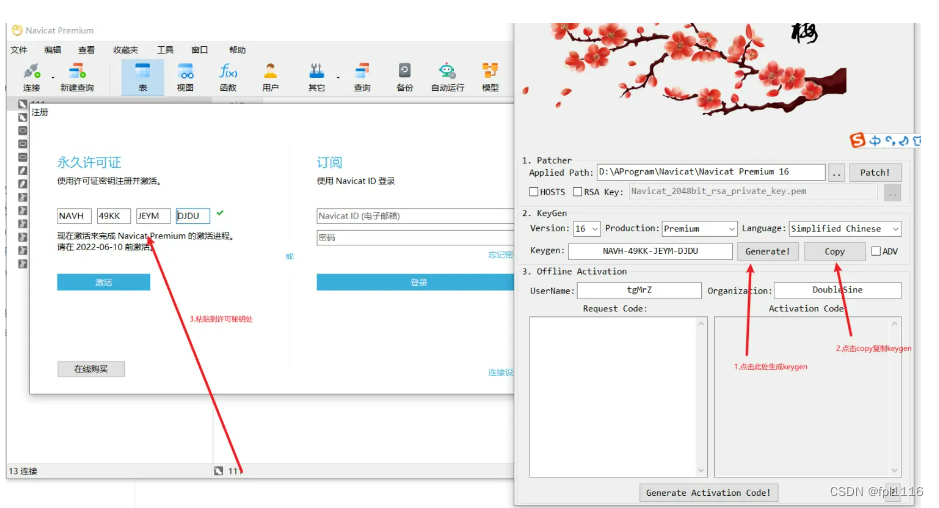This screenshot has width=939, height=508.
Task: Click the Patch! button
Action: click(875, 173)
